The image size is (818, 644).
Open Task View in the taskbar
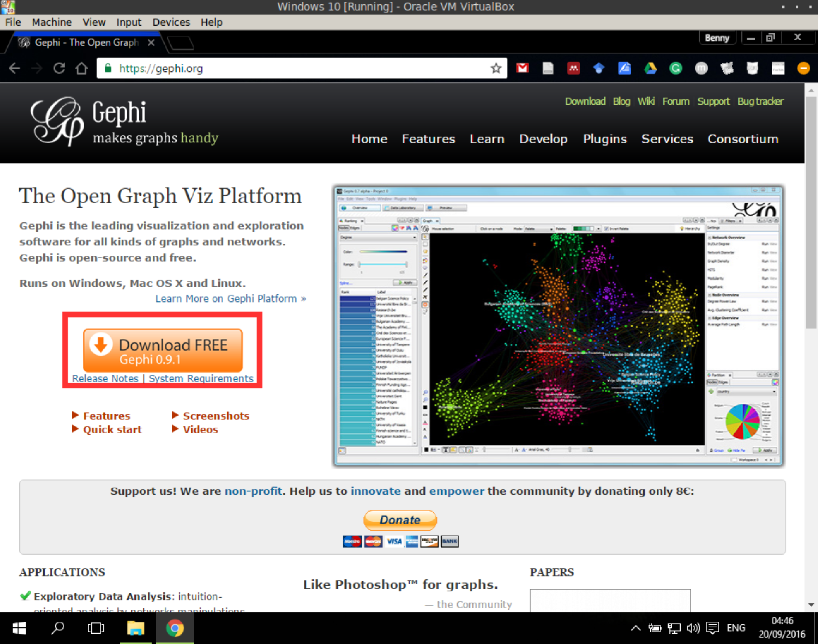pos(96,628)
